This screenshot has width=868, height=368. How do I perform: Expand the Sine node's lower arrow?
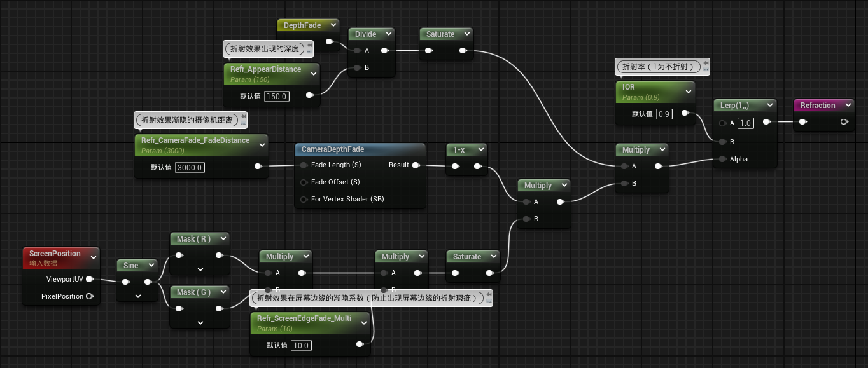click(137, 296)
